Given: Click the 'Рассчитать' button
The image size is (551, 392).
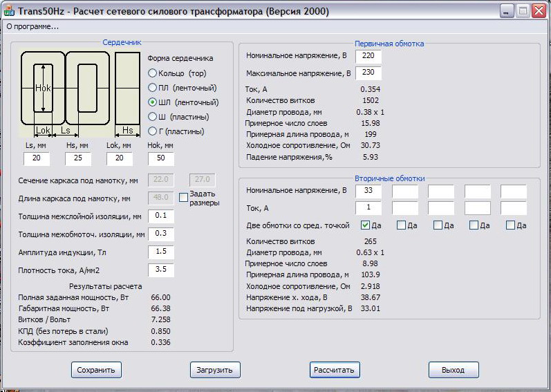Looking at the screenshot, I should (x=335, y=370).
